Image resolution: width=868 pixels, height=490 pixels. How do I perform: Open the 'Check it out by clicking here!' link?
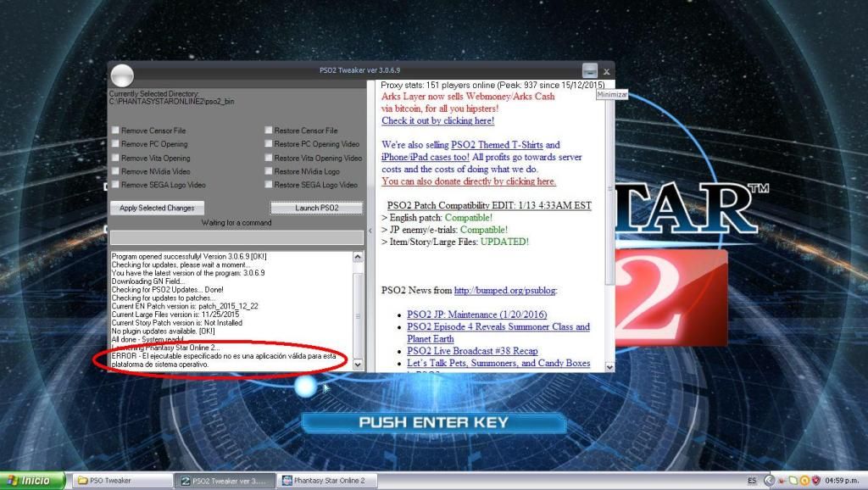click(438, 120)
